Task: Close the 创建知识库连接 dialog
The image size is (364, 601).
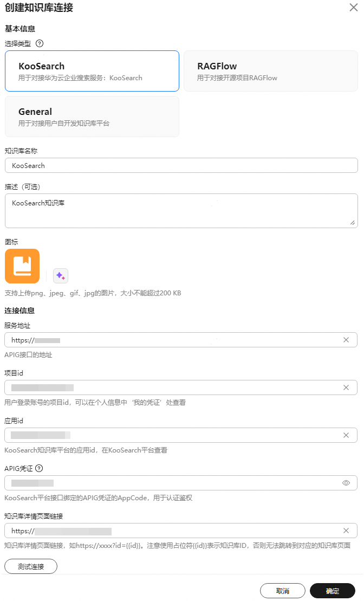Action: tap(353, 8)
